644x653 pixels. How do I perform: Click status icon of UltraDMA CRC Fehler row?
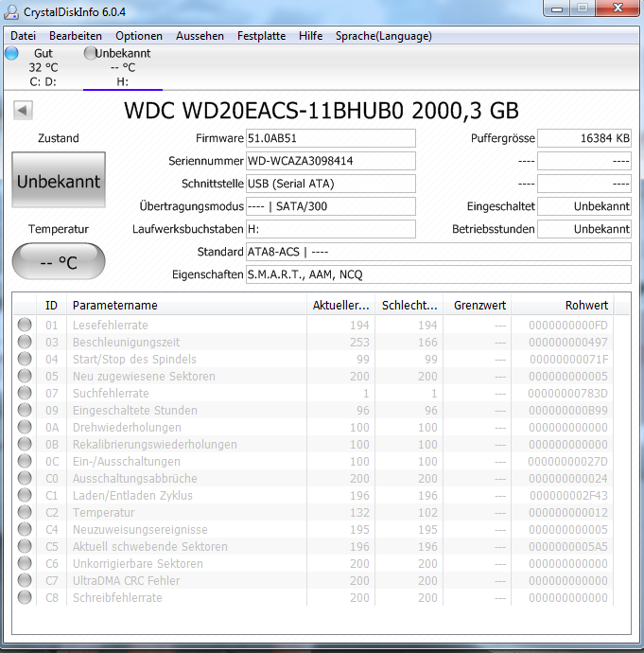(x=25, y=580)
